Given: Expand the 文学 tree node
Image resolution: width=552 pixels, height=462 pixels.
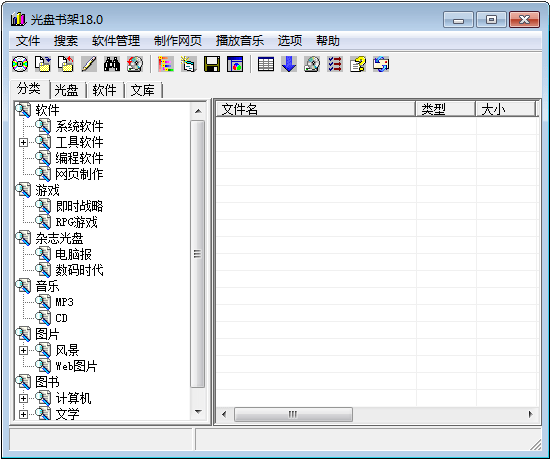Looking at the screenshot, I should pos(23,414).
